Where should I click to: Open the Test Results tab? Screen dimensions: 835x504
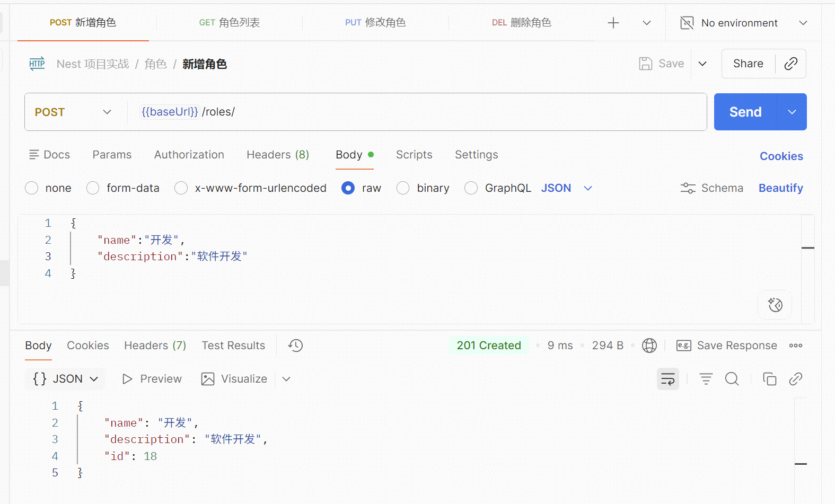[x=233, y=346]
